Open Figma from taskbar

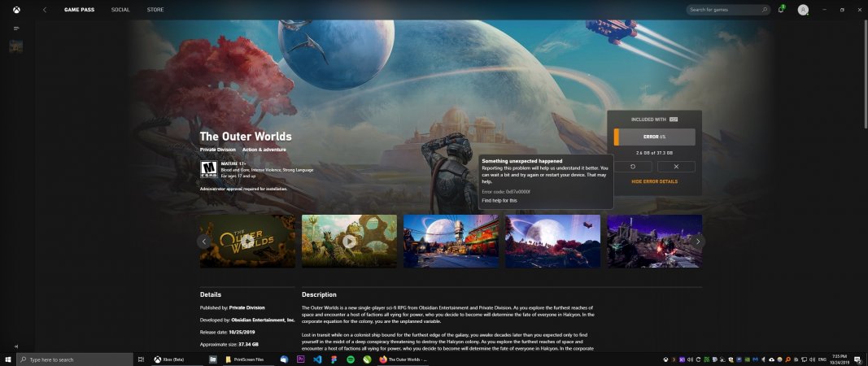[334, 359]
